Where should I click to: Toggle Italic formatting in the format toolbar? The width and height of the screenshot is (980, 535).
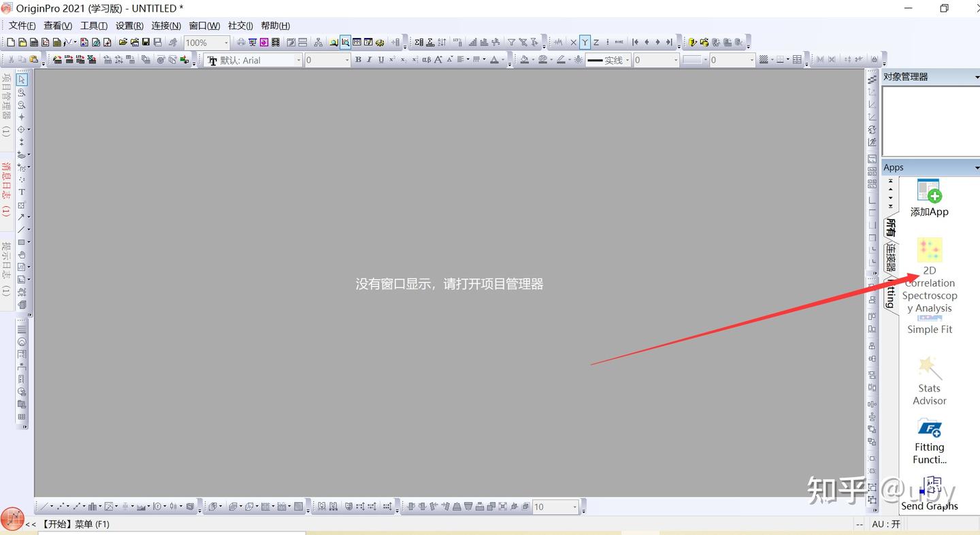pos(370,60)
